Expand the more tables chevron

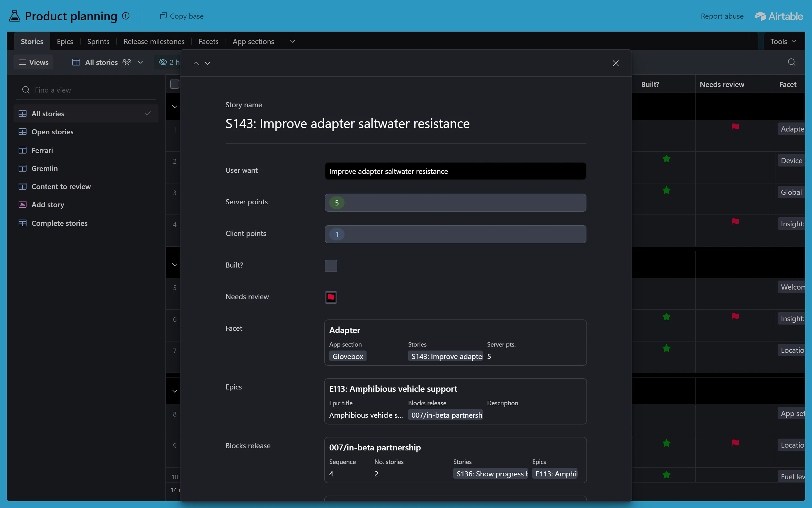pos(293,41)
